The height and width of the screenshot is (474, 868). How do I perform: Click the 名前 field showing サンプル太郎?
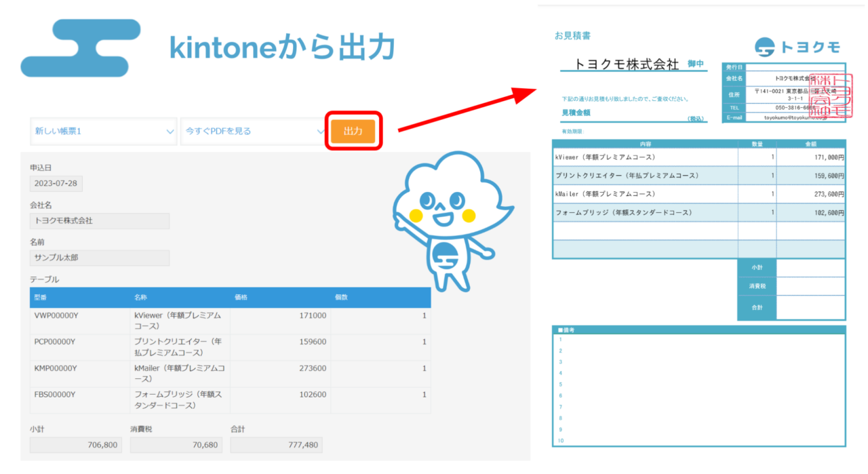pyautogui.click(x=99, y=258)
